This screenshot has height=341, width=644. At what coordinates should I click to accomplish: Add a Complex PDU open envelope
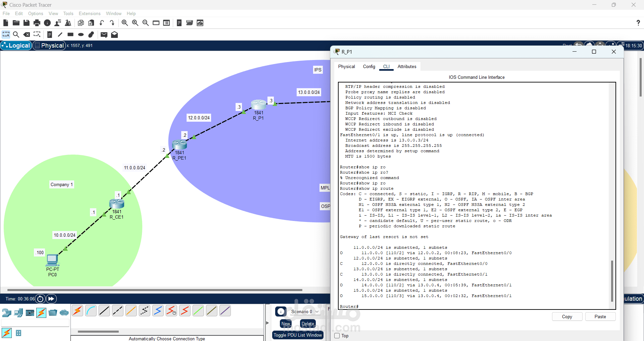pos(114,35)
